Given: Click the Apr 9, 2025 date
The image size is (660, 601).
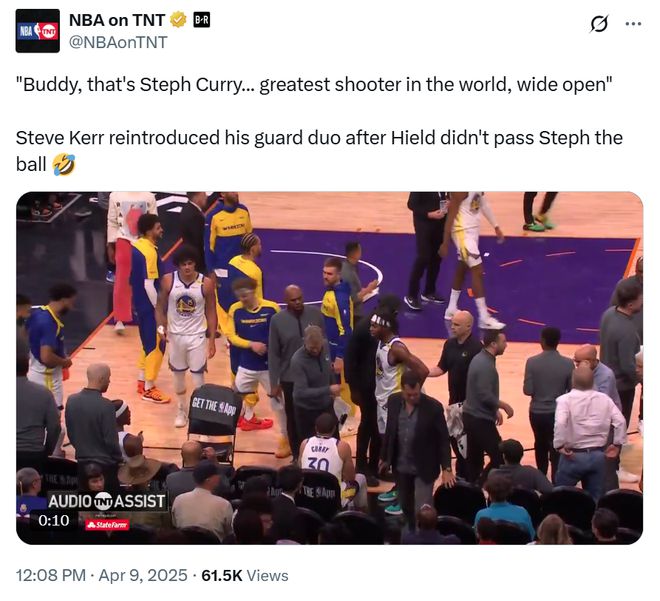Looking at the screenshot, I should (143, 575).
